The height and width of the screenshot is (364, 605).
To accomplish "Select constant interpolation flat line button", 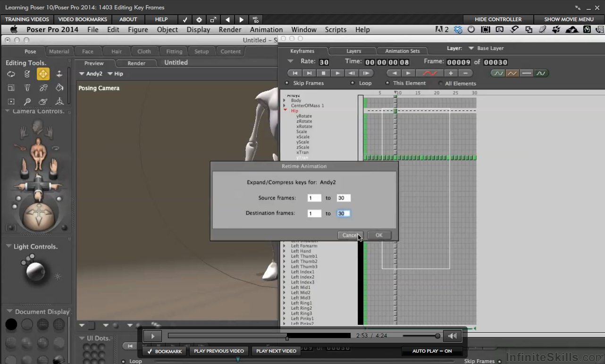I will point(527,73).
